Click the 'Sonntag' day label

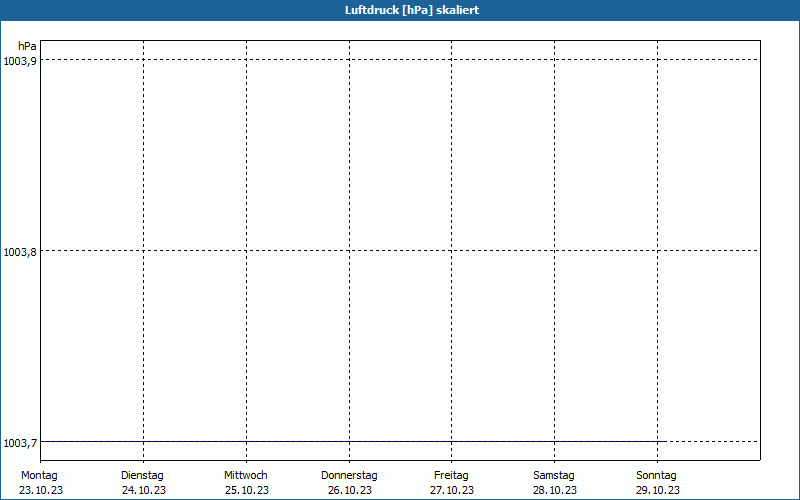(656, 476)
